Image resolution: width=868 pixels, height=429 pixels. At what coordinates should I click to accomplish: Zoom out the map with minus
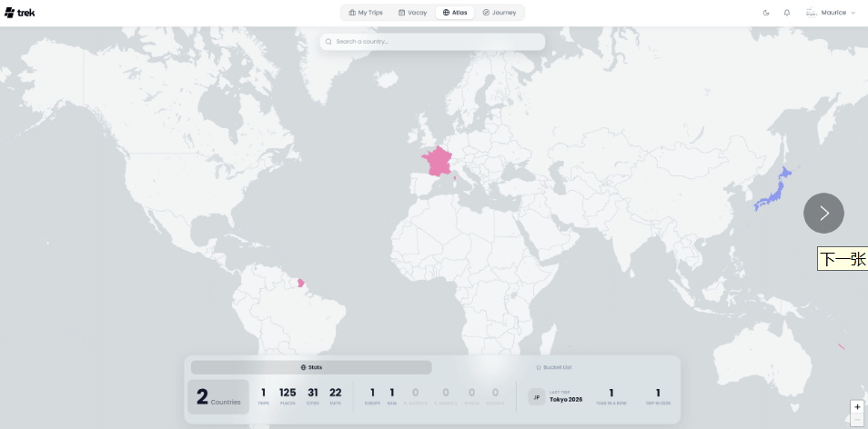click(x=857, y=420)
